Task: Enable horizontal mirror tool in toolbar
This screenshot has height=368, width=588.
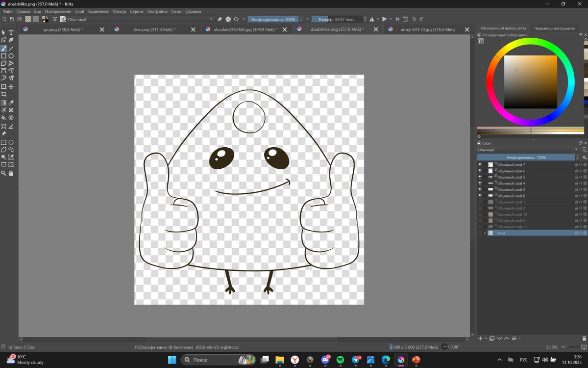Action: click(x=371, y=19)
